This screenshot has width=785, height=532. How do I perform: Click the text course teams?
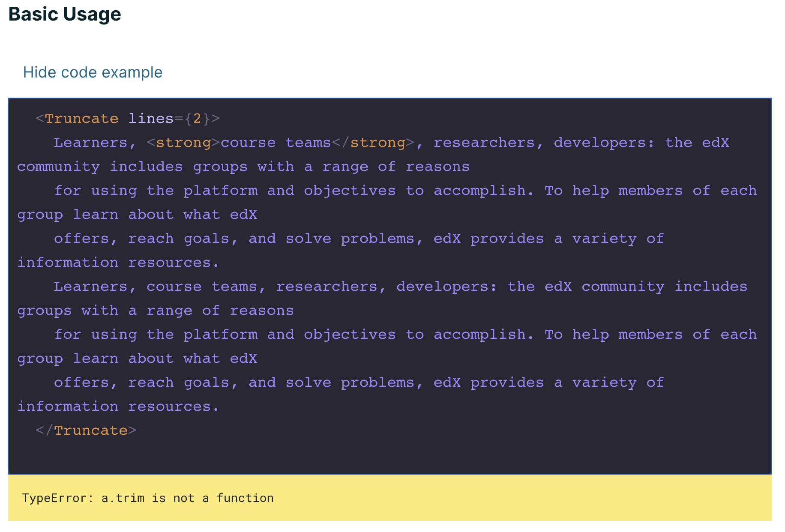pos(275,142)
